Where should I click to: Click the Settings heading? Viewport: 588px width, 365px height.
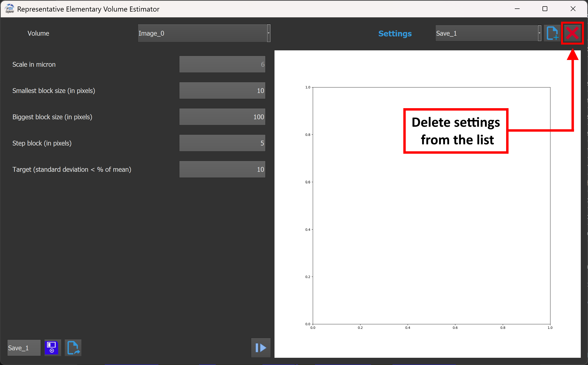pos(395,33)
